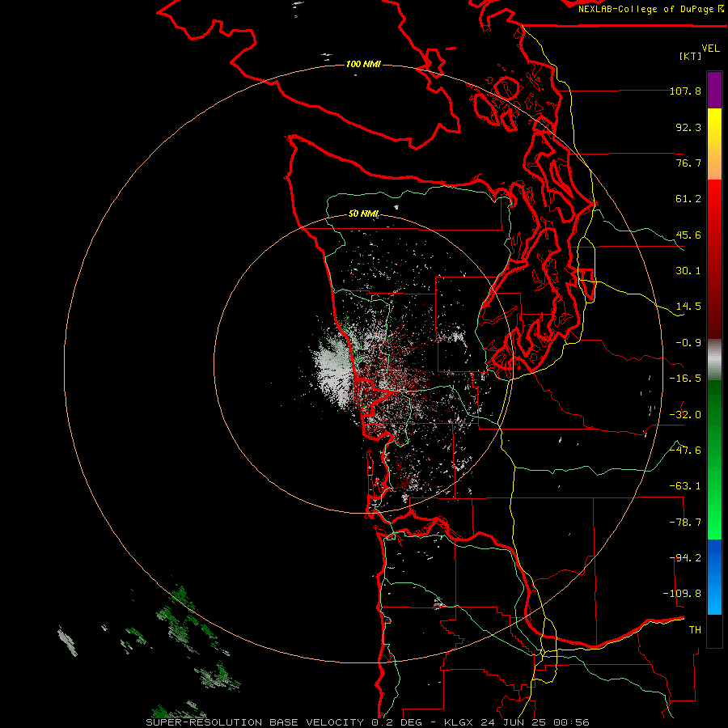Click the -16.5 velocity scale value

pyautogui.click(x=685, y=379)
